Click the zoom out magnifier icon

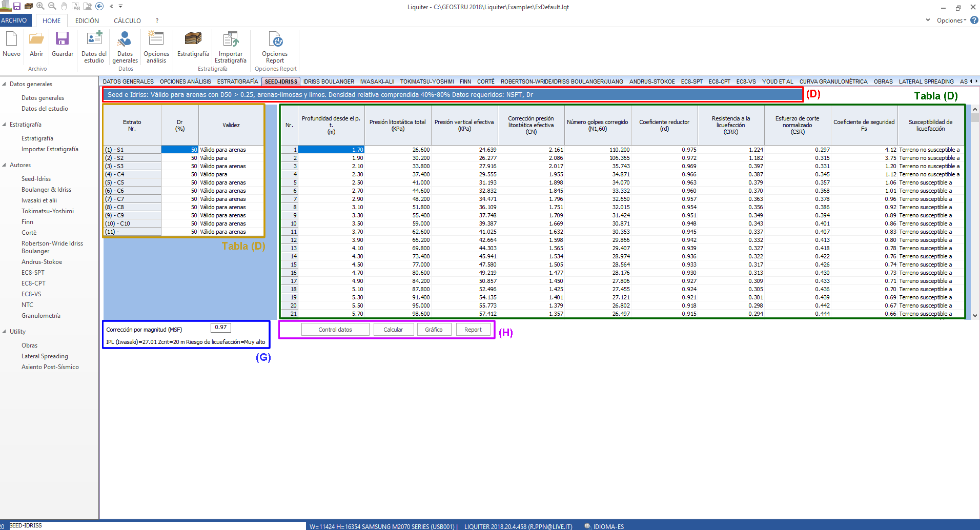(52, 6)
